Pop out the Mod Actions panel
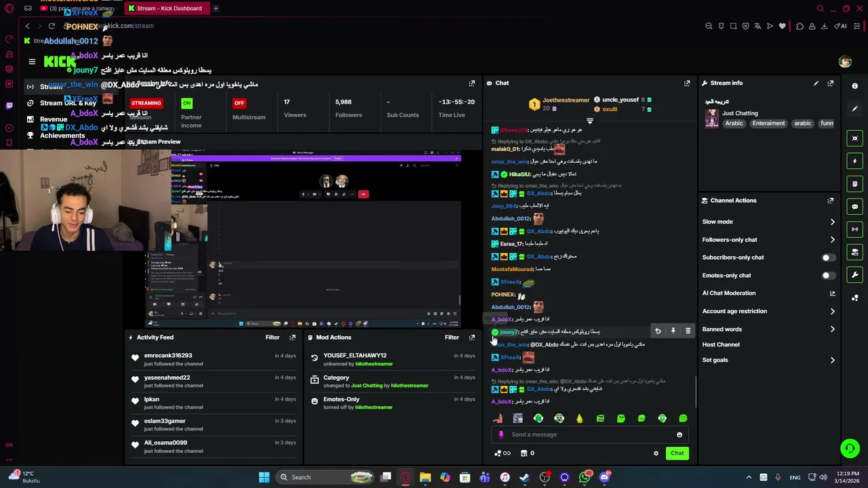 pos(472,338)
